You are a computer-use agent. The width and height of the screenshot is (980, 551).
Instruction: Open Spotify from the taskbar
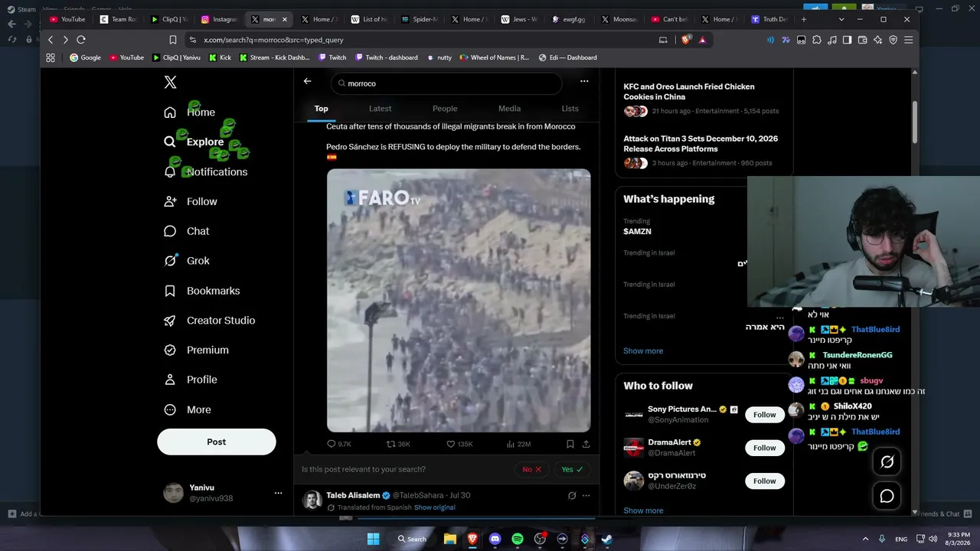[x=518, y=539]
